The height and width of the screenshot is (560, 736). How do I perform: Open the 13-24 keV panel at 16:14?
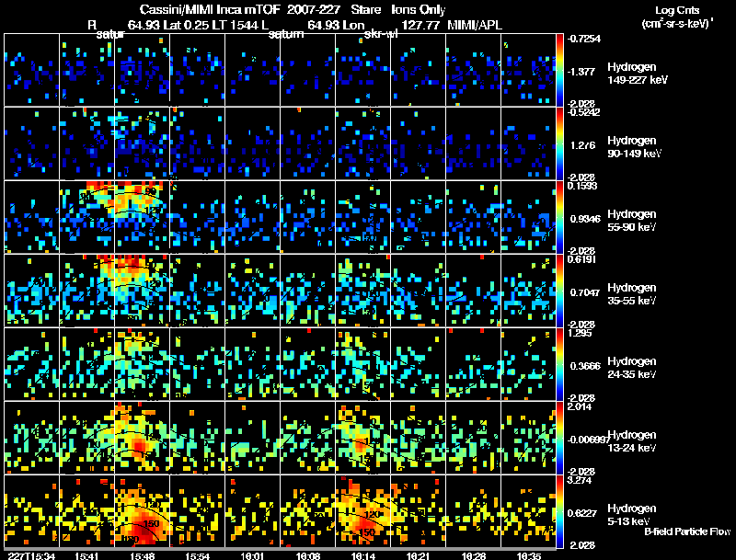[362, 438]
